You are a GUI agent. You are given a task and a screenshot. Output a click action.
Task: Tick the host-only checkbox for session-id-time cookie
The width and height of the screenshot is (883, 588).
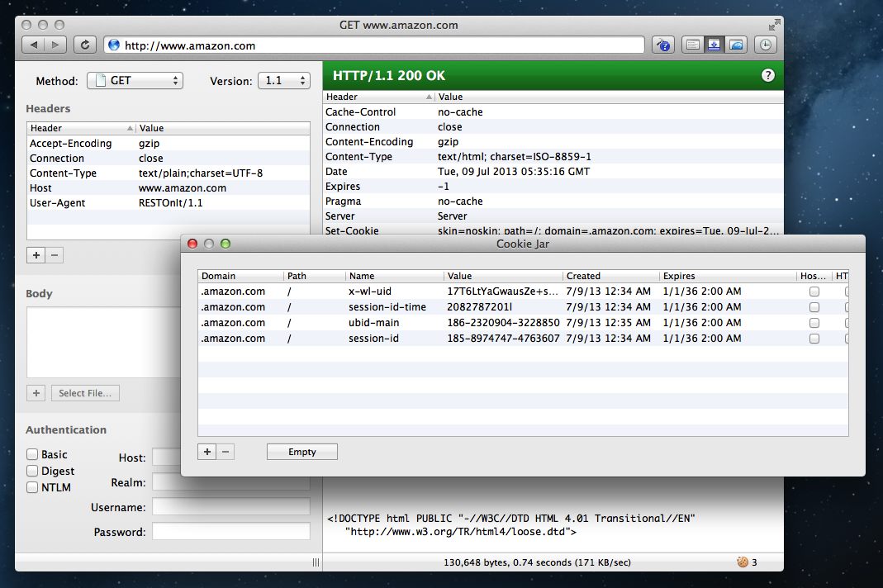[x=814, y=307]
